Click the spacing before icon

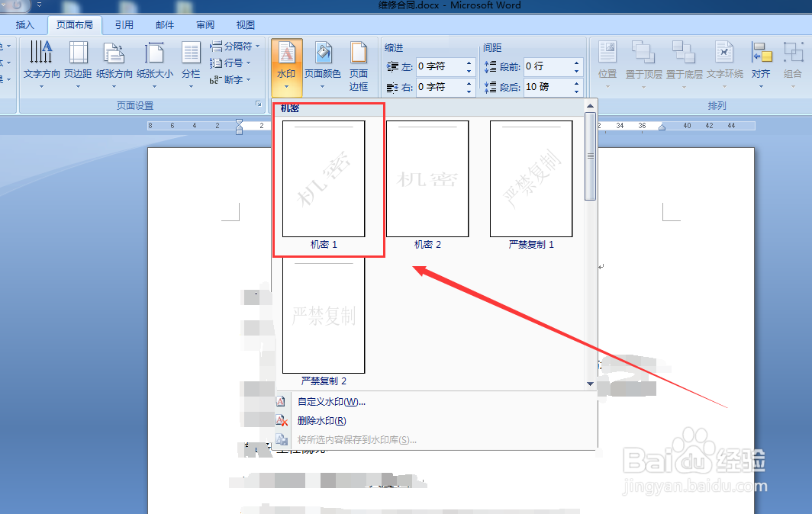pyautogui.click(x=490, y=66)
